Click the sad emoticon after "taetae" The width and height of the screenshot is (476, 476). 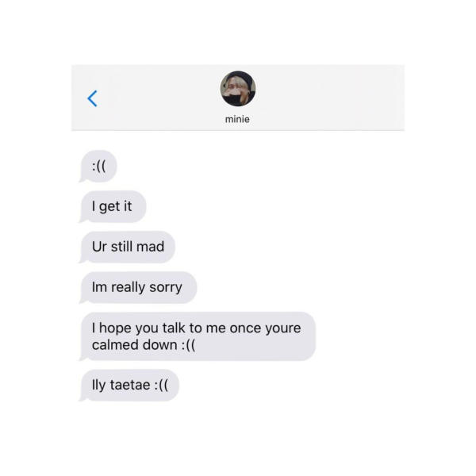click(161, 386)
